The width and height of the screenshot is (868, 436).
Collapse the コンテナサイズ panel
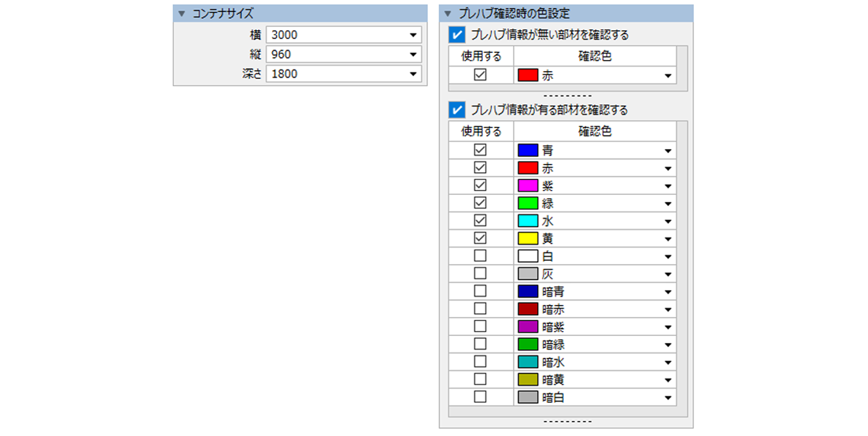(182, 14)
